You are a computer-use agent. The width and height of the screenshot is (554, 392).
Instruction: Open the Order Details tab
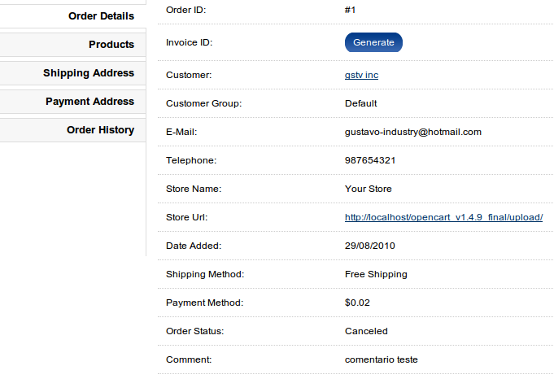pyautogui.click(x=72, y=16)
